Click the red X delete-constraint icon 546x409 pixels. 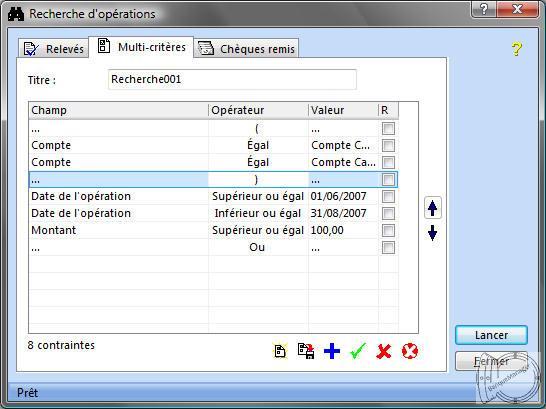(383, 351)
